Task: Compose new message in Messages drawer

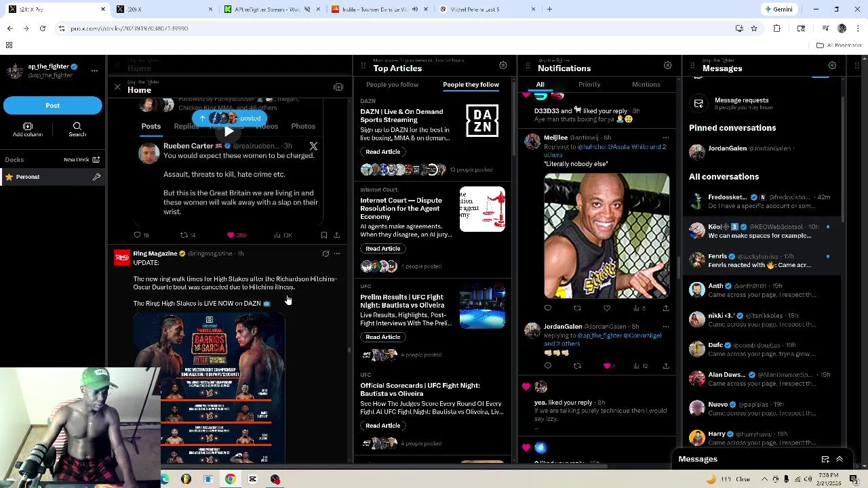Action: tap(825, 460)
